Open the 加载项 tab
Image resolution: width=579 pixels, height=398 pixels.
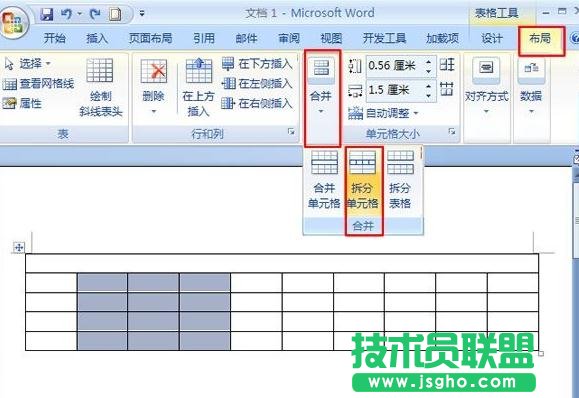pos(442,38)
